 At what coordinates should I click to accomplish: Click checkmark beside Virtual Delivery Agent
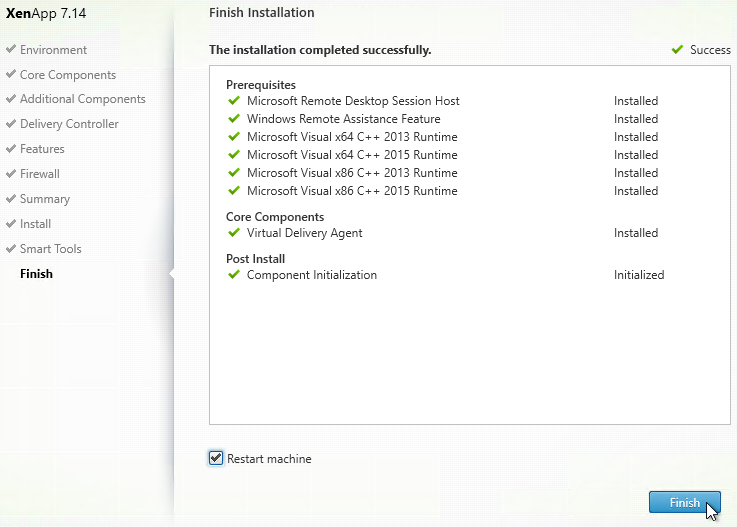[x=234, y=233]
